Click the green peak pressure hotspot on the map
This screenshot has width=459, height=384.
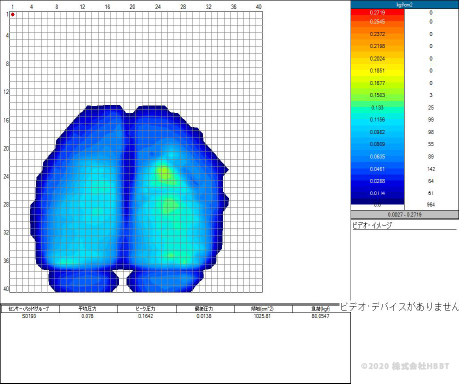click(164, 174)
